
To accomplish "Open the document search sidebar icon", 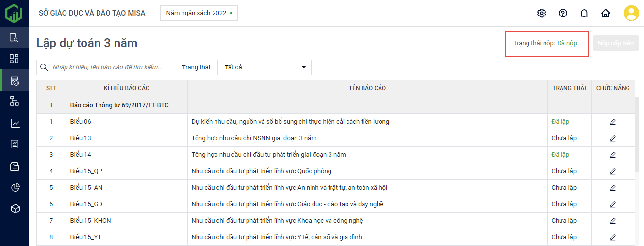I will 14,38.
